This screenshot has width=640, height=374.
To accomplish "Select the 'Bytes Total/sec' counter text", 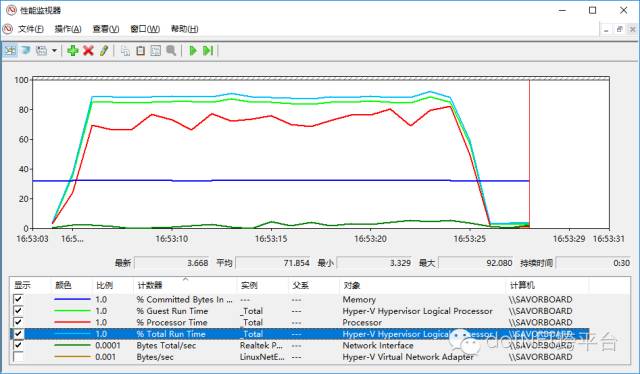I will pos(166,345).
